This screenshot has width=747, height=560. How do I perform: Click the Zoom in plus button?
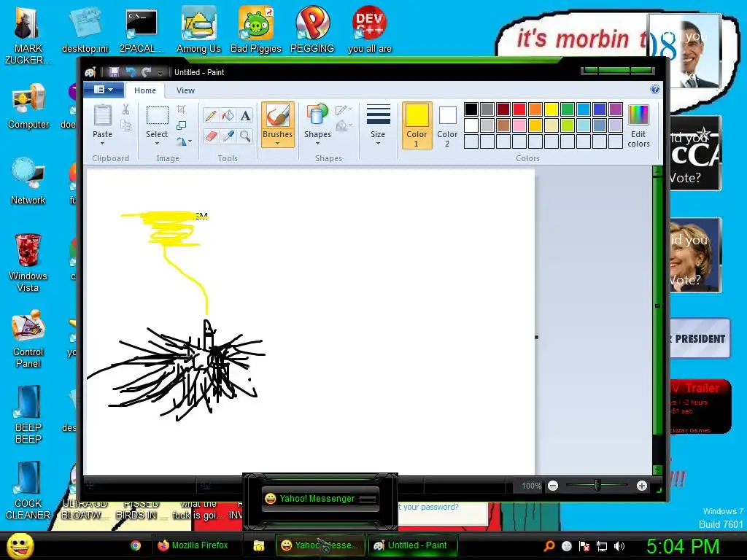tap(642, 486)
